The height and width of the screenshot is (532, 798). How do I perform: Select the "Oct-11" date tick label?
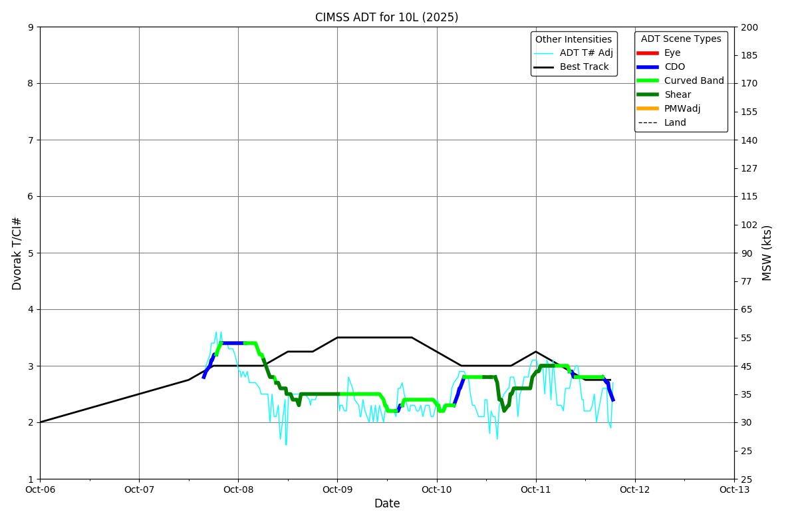tap(536, 489)
